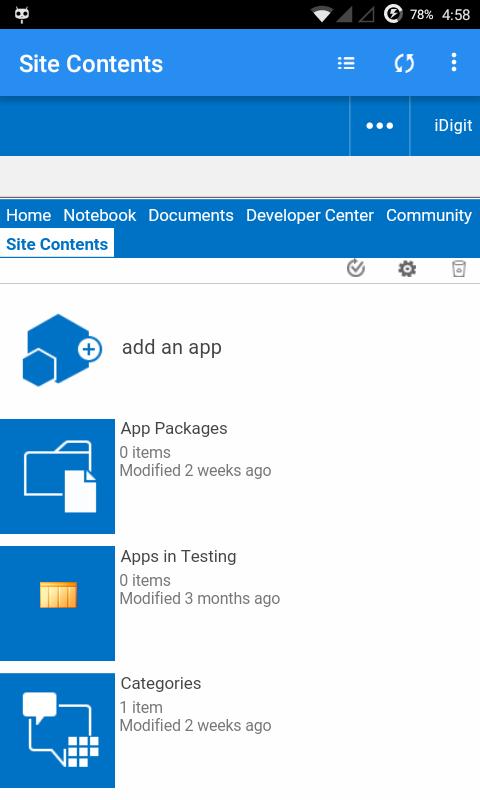Open the iDigit site link
Screen dimensions: 480x800
[x=453, y=126]
